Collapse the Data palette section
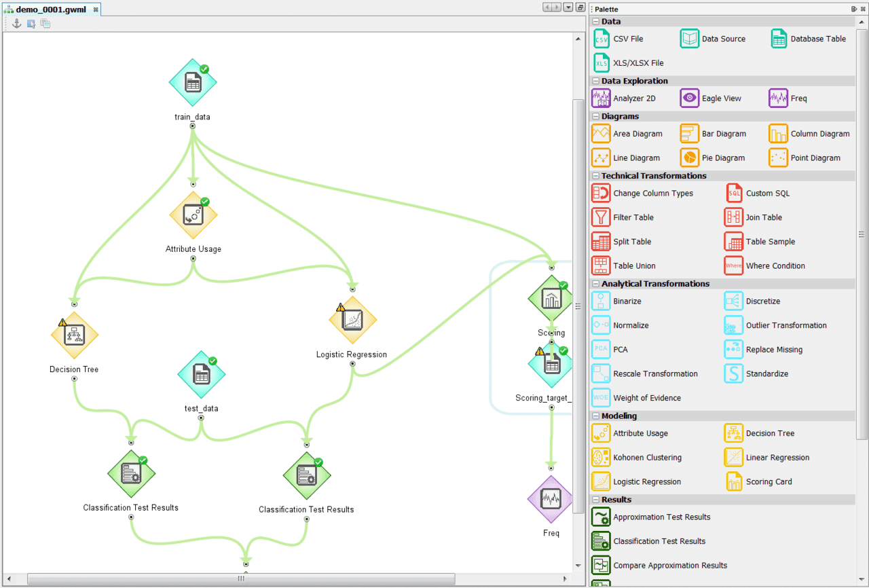The image size is (869, 588). [596, 22]
